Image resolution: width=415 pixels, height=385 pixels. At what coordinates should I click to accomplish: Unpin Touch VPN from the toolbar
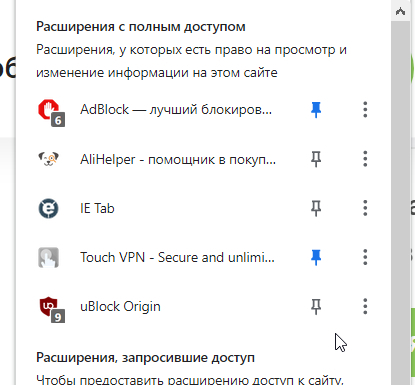[x=316, y=257]
